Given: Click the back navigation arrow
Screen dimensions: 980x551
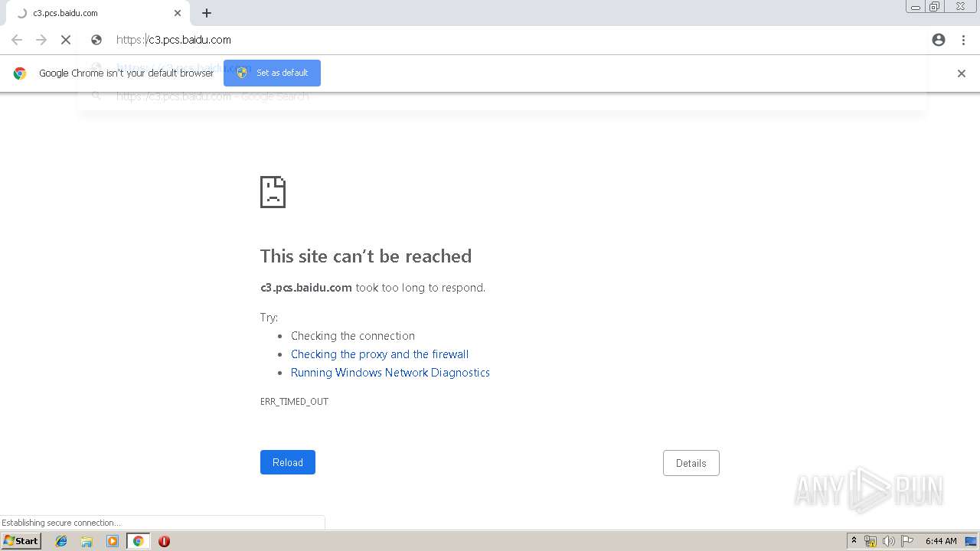Looking at the screenshot, I should [17, 40].
